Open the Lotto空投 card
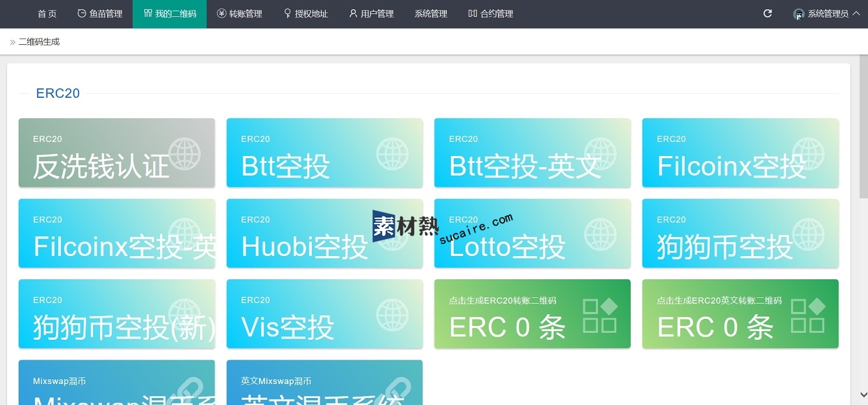 [532, 233]
